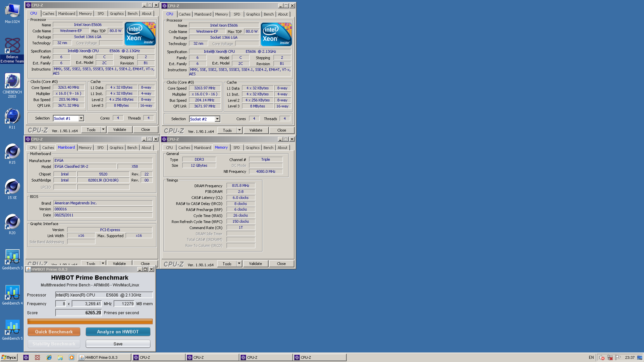Open the Geekbench 5 desktop shortcut
This screenshot has width=644, height=362.
coord(12,330)
